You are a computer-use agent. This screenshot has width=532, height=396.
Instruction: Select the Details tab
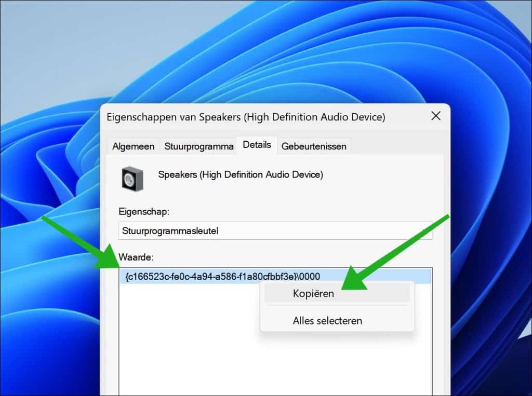tap(257, 145)
